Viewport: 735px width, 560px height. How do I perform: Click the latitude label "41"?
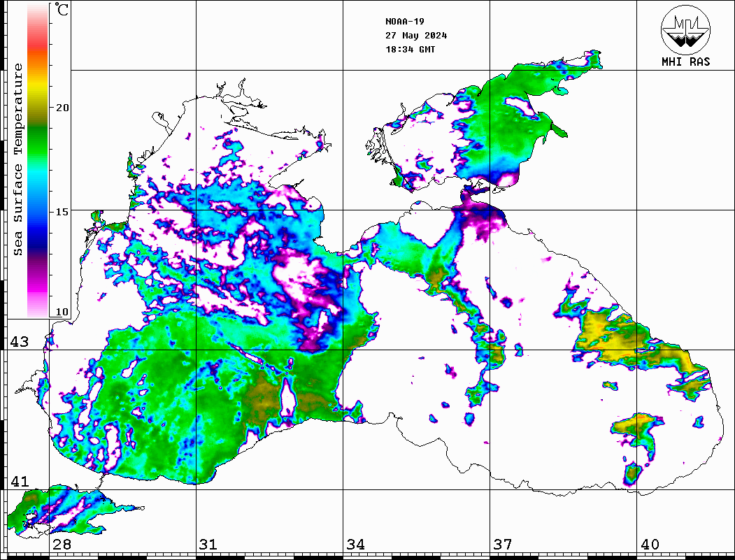click(x=20, y=482)
